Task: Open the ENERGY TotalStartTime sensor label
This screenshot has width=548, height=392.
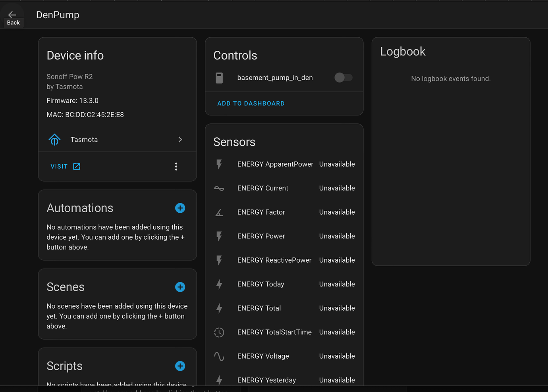Action: click(x=274, y=332)
